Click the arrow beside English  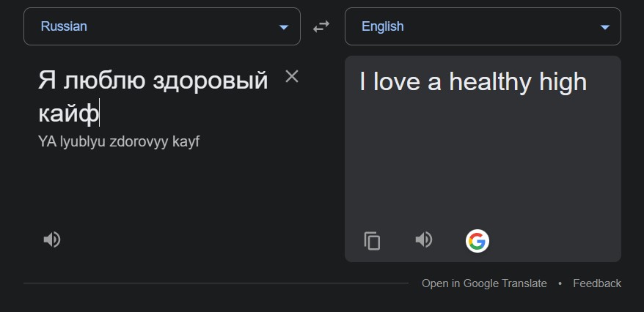click(x=604, y=27)
